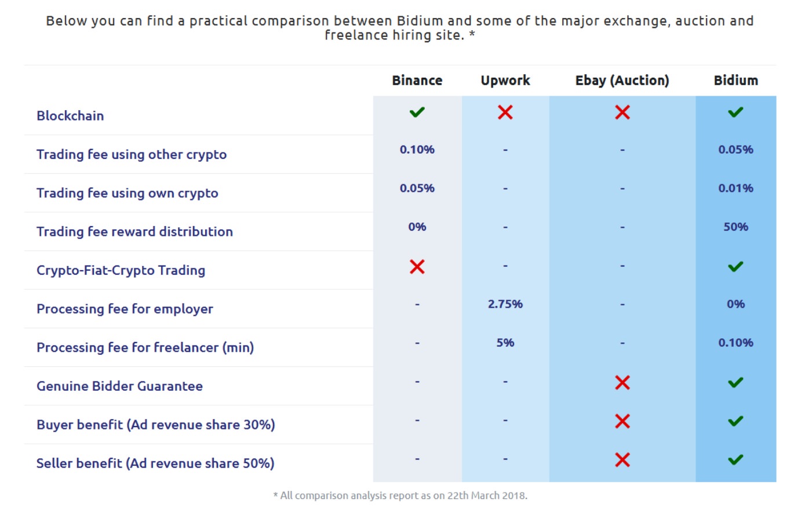Viewport: 812px width, 510px height.
Task: Click Bidium's 50% reward distribution value
Action: point(735,227)
